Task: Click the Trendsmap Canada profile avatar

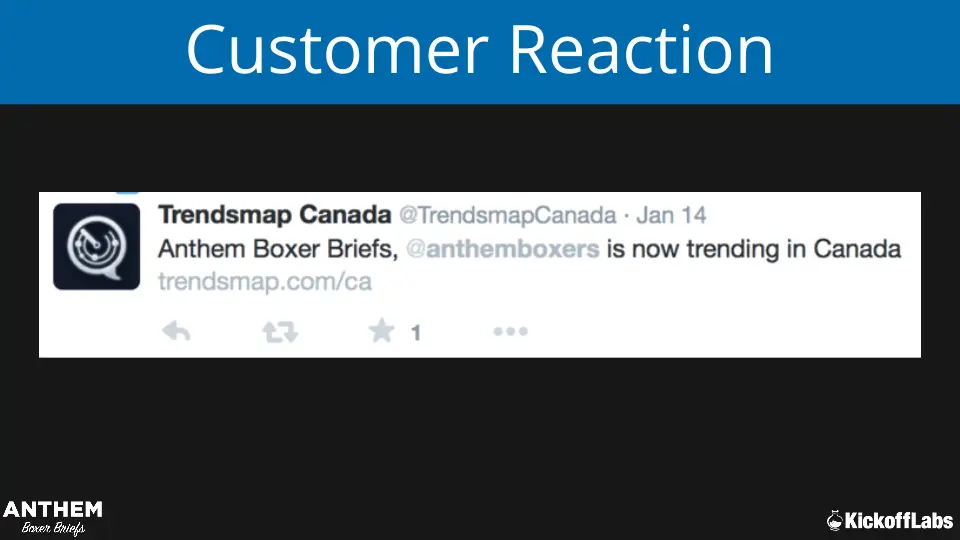Action: (96, 247)
